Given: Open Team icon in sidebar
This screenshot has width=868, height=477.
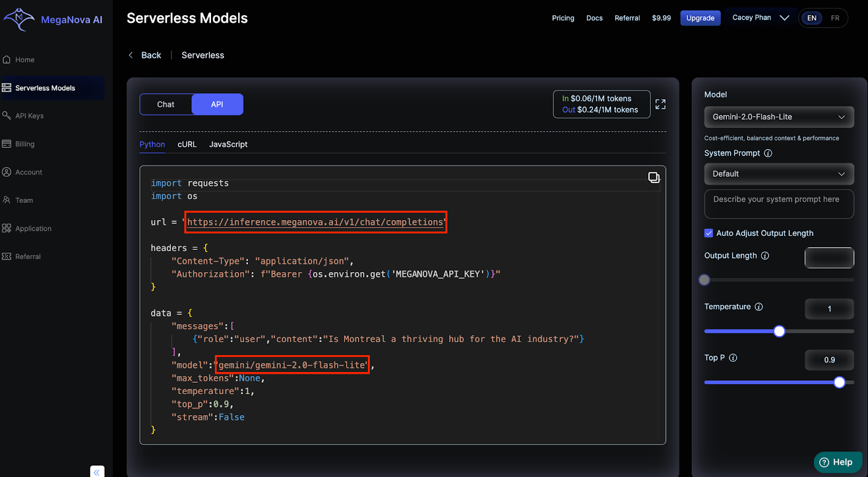Looking at the screenshot, I should [x=7, y=200].
